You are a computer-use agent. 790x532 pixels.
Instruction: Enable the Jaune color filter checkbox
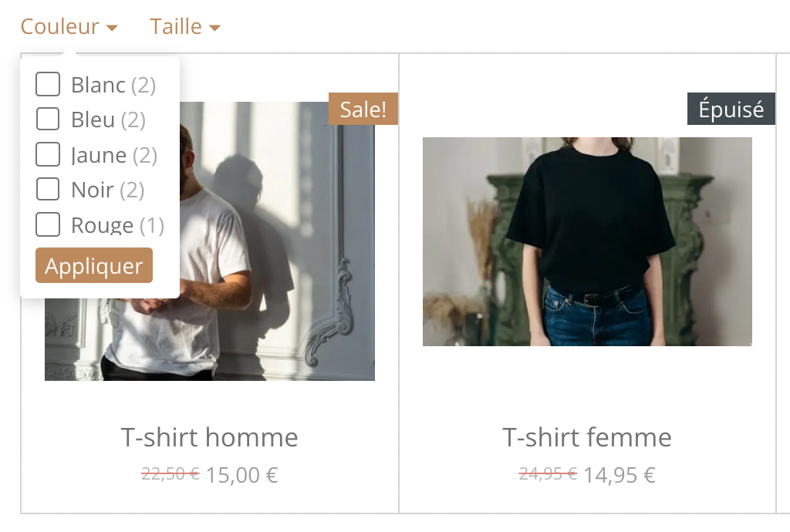(48, 154)
